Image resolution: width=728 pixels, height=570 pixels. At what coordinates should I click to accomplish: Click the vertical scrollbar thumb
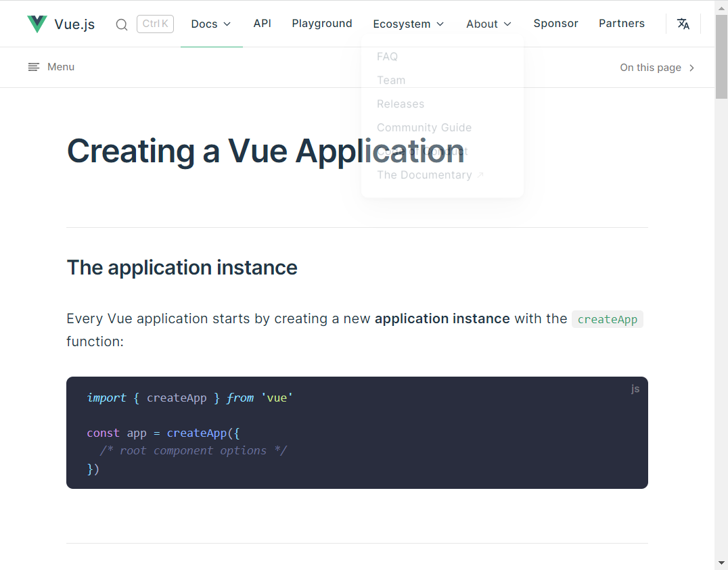pos(721,57)
